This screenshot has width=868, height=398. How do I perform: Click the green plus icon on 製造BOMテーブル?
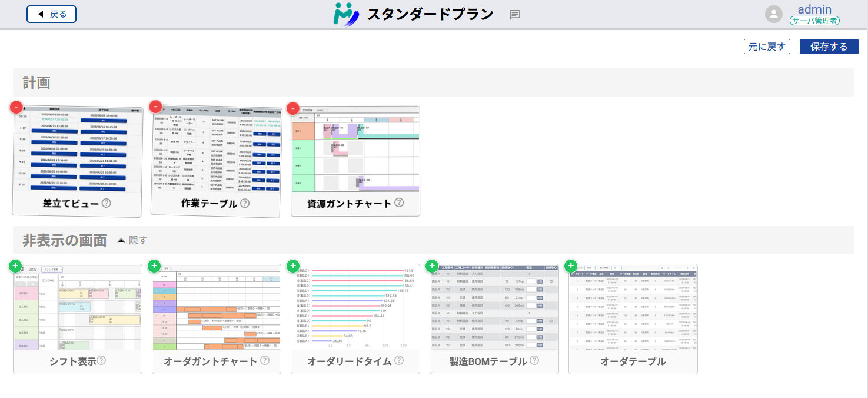431,266
